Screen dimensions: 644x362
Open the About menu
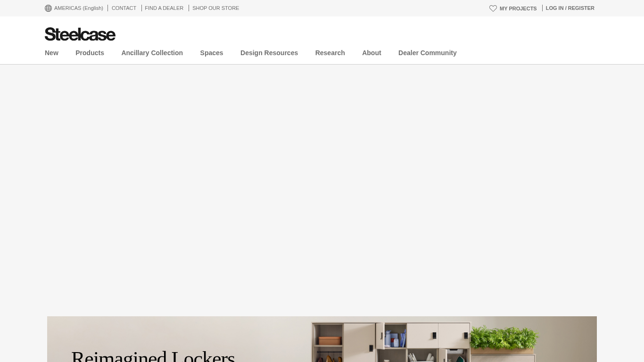pos(372,53)
